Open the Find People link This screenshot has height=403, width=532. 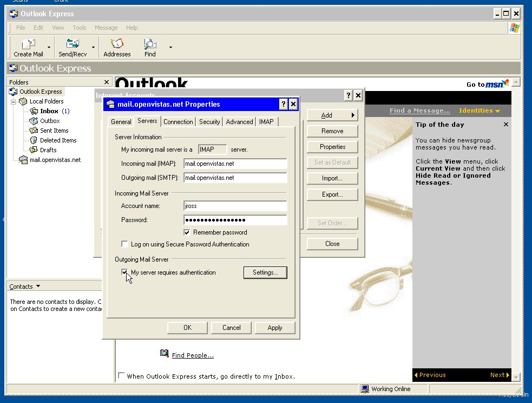pos(193,355)
